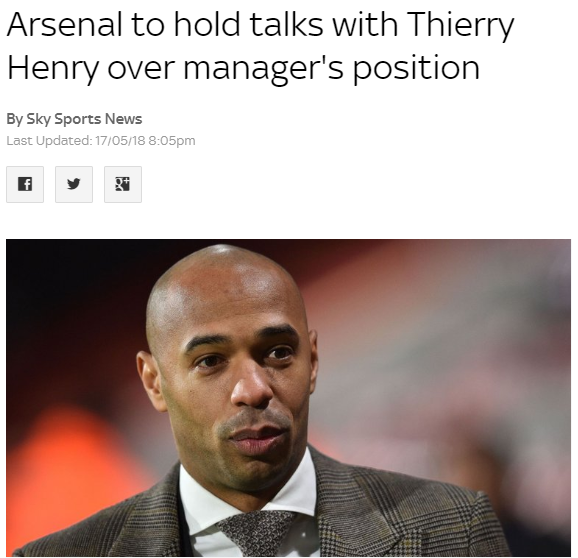The image size is (578, 558).
Task: Click the time 8:05pm in the timestamp
Action: 172,141
